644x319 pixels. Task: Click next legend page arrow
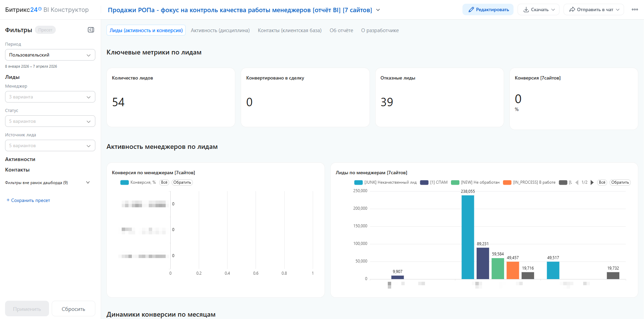point(592,182)
